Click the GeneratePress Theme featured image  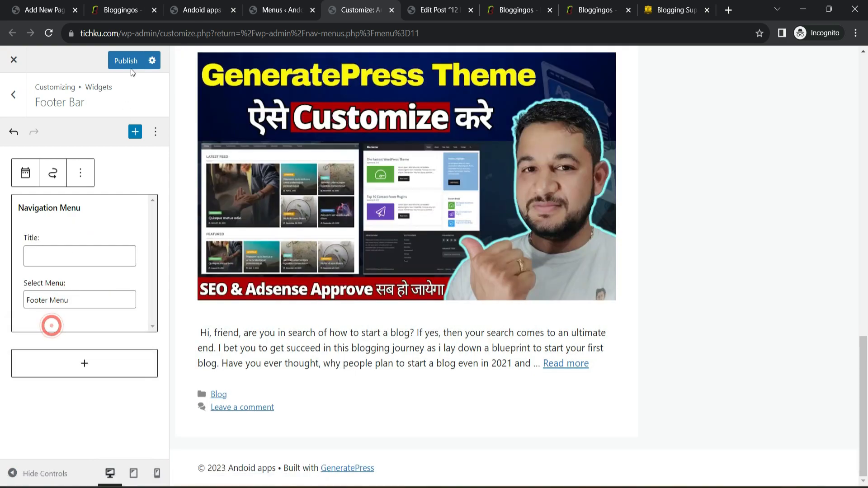tap(406, 176)
